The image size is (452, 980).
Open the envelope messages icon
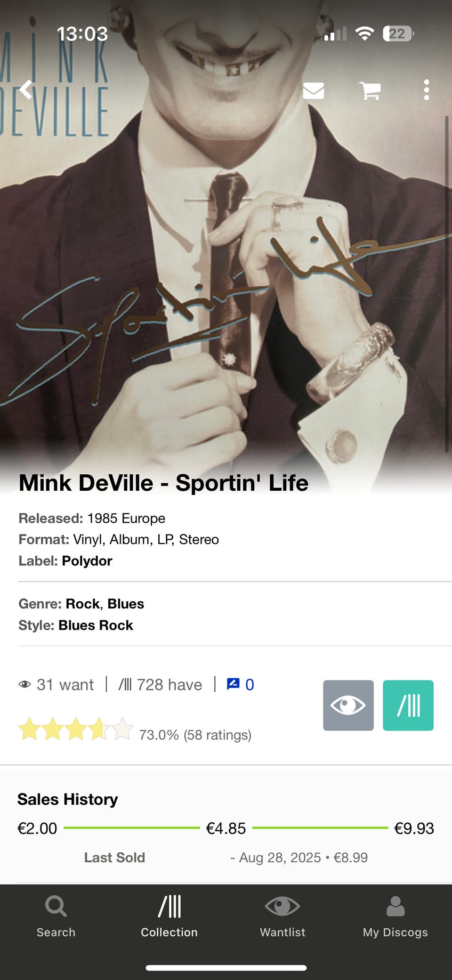pyautogui.click(x=314, y=90)
